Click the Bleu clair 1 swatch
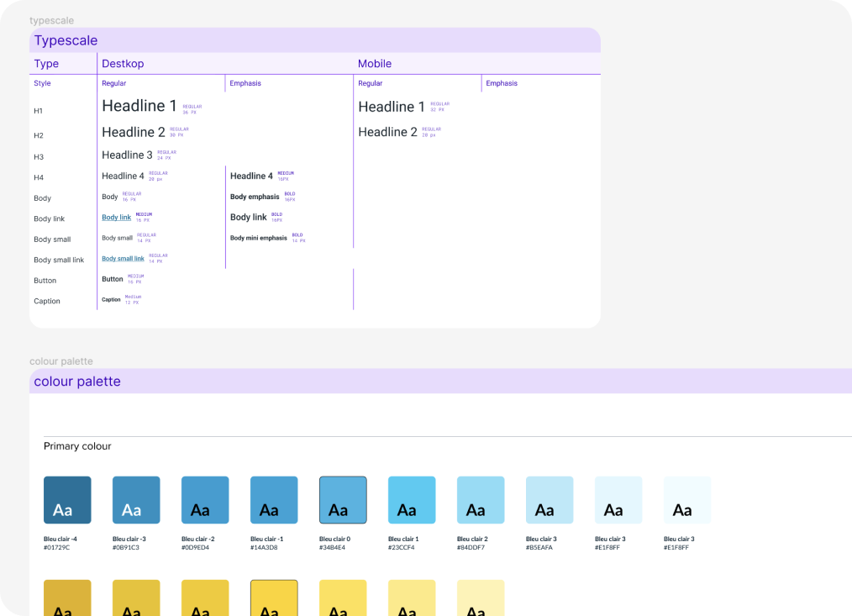The height and width of the screenshot is (616, 852). (x=412, y=500)
